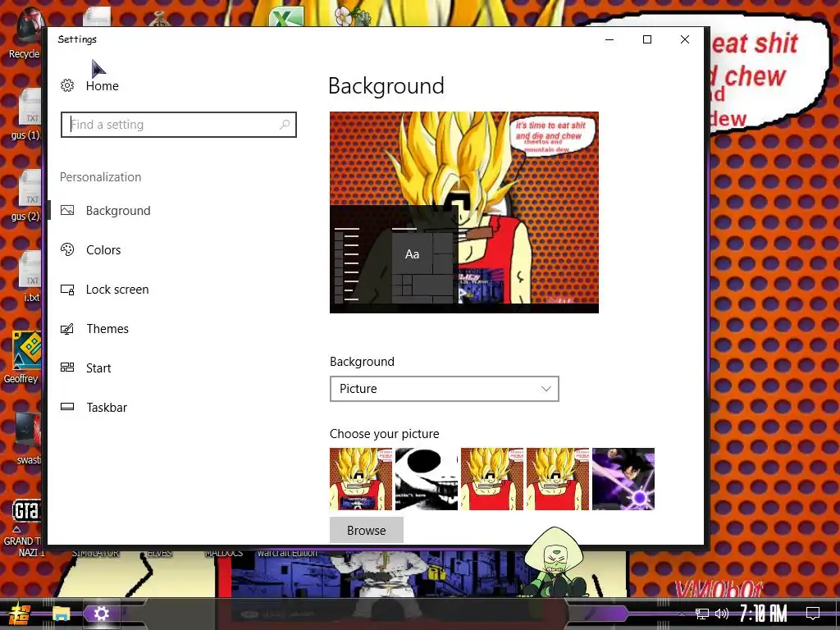
Task: Select the Excel desktop icon behind Settings
Action: pyautogui.click(x=286, y=17)
